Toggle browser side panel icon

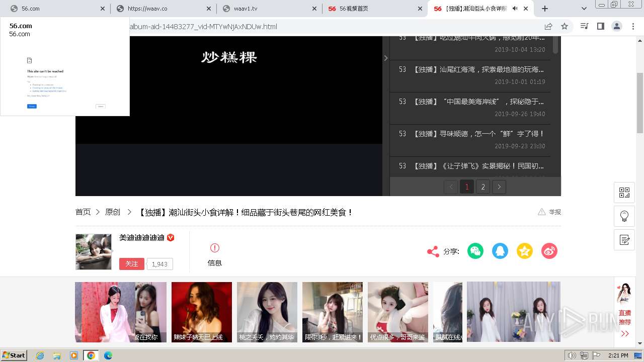click(x=600, y=26)
